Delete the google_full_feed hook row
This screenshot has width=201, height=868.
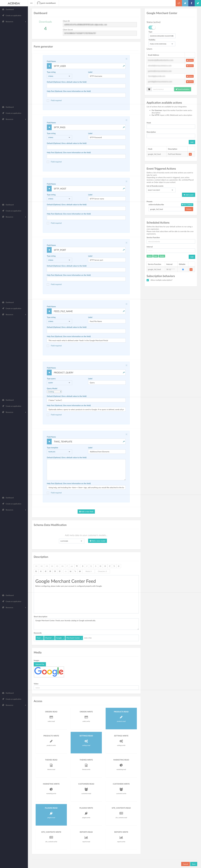pyautogui.click(x=190, y=154)
